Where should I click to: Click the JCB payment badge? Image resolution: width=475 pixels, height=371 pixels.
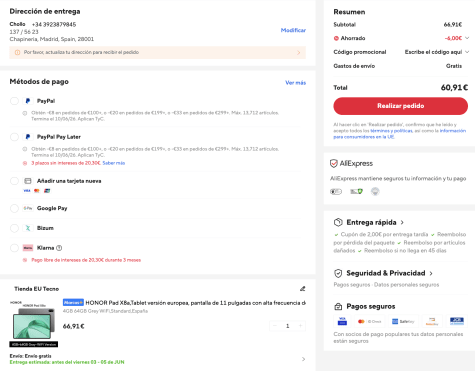(457, 321)
